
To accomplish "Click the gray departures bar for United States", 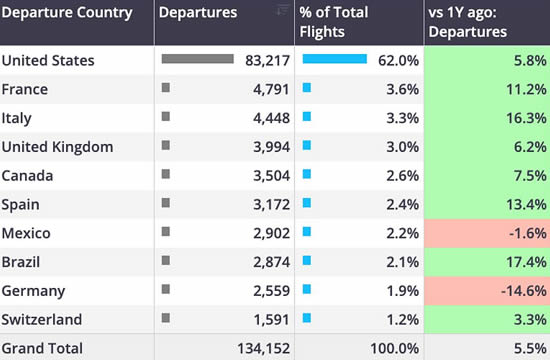I will point(197,59).
